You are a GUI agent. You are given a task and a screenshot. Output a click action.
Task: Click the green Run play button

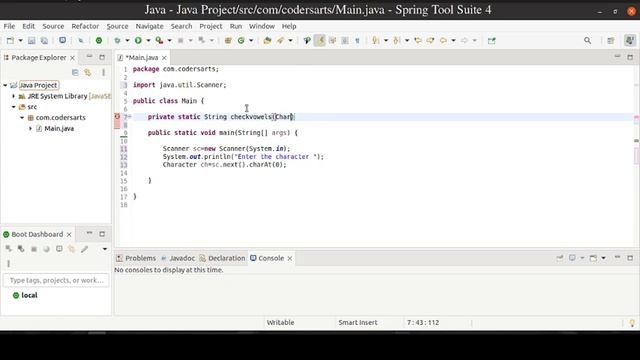click(138, 40)
